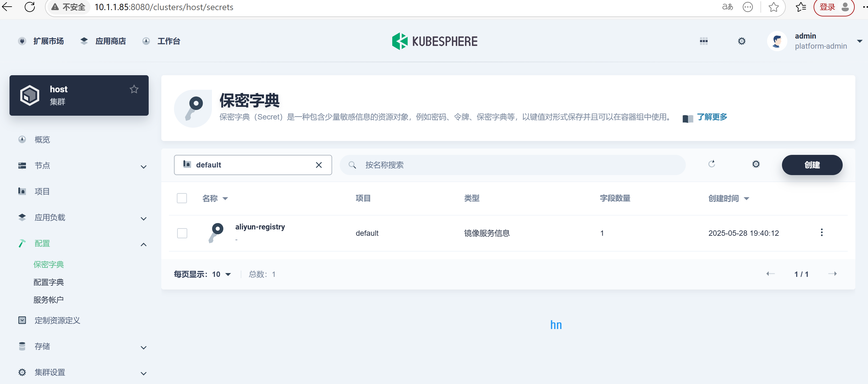Toggle the select-all checkbox in header
Image resolution: width=868 pixels, height=384 pixels.
pyautogui.click(x=182, y=198)
